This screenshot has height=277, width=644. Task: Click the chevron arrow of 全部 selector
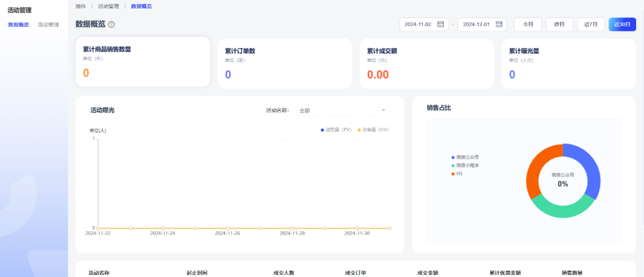(x=383, y=110)
